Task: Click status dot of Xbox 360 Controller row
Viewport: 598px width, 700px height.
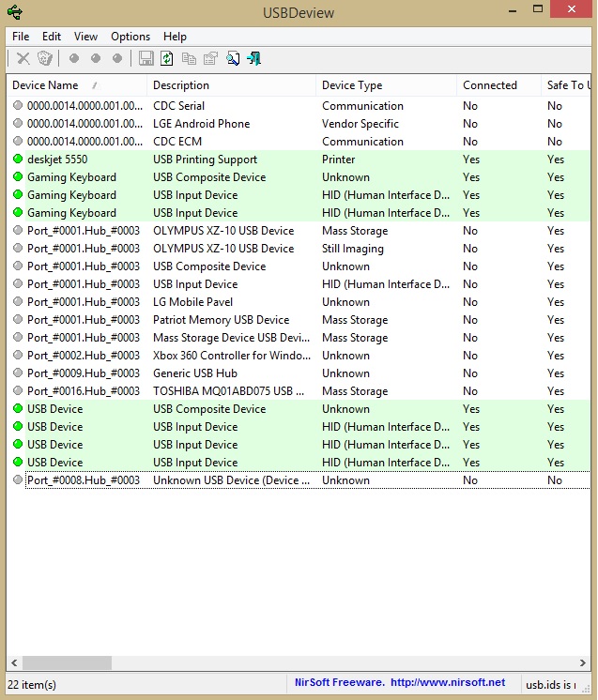Action: click(18, 355)
